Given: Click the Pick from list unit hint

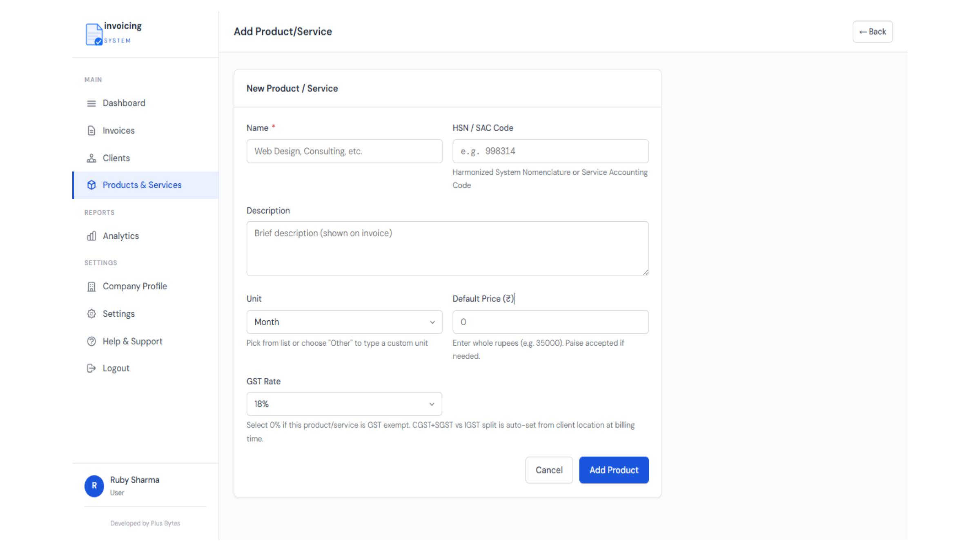Looking at the screenshot, I should (x=337, y=343).
